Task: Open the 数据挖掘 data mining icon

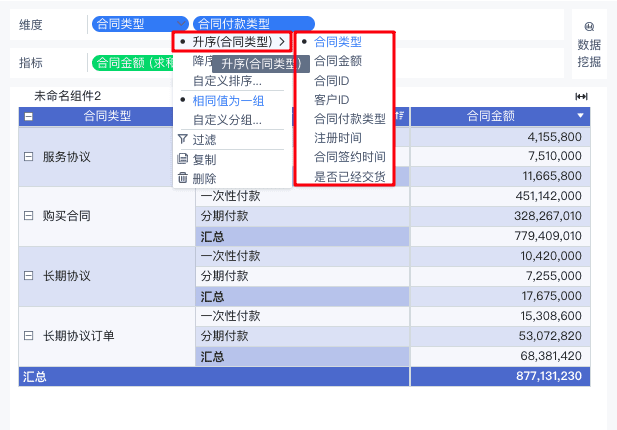Action: (589, 27)
